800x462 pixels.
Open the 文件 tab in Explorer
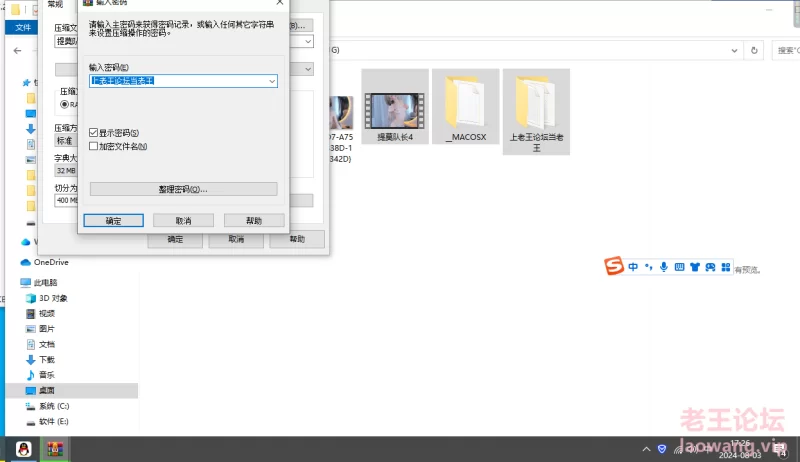(23, 28)
